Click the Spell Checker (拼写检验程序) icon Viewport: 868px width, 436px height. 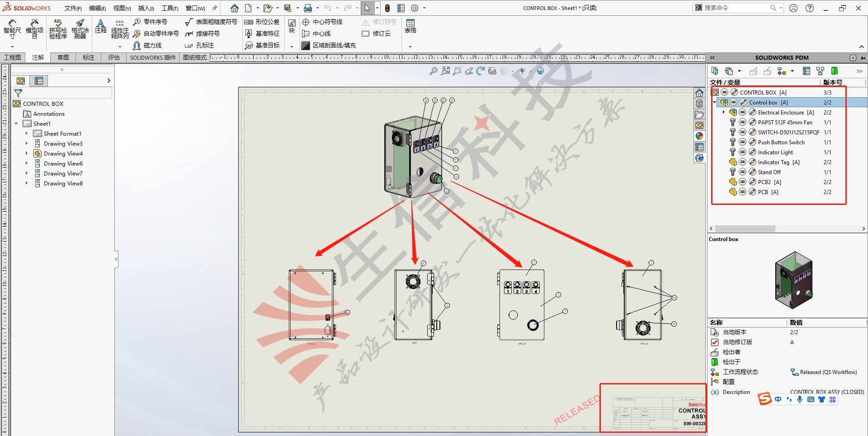[x=58, y=29]
